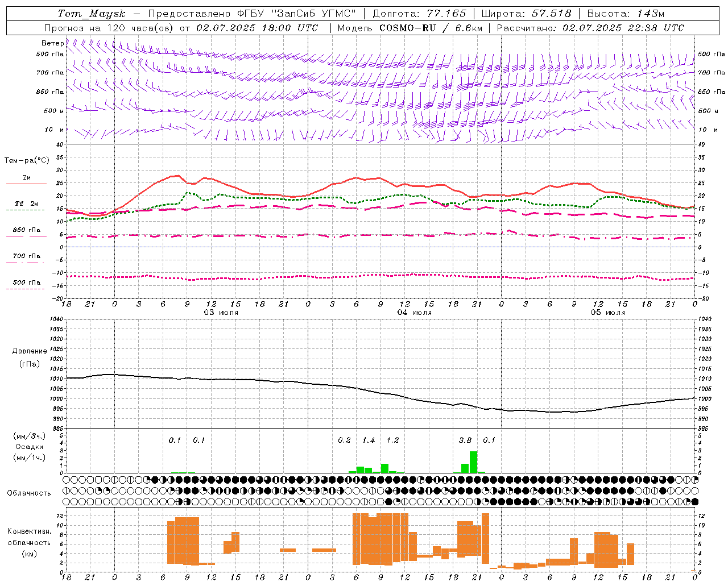Click forecast start time '02.07.2025 18:00 UTC'
Screen dimensions: 728x582
(x=258, y=28)
